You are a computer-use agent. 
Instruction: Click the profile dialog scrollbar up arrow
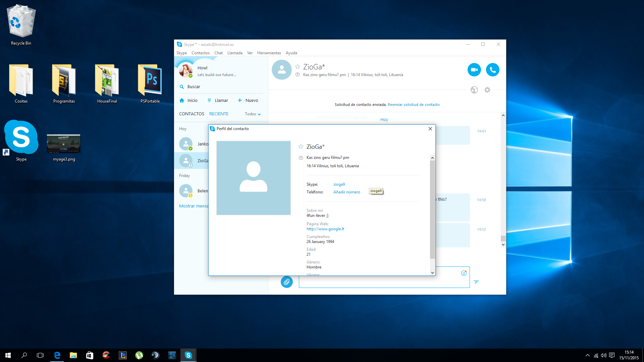432,158
